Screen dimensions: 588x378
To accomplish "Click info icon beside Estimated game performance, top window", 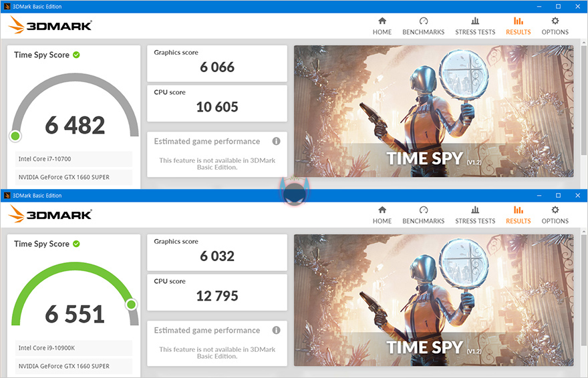I will [277, 141].
